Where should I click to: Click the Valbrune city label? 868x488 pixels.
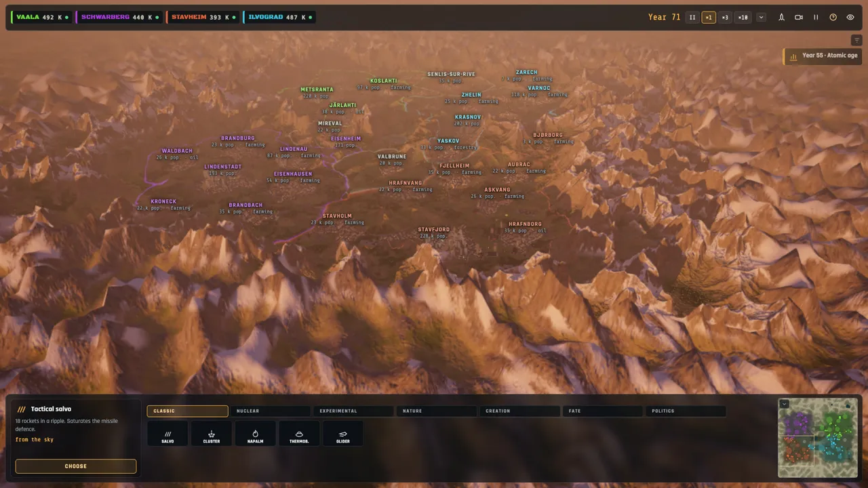click(x=391, y=157)
